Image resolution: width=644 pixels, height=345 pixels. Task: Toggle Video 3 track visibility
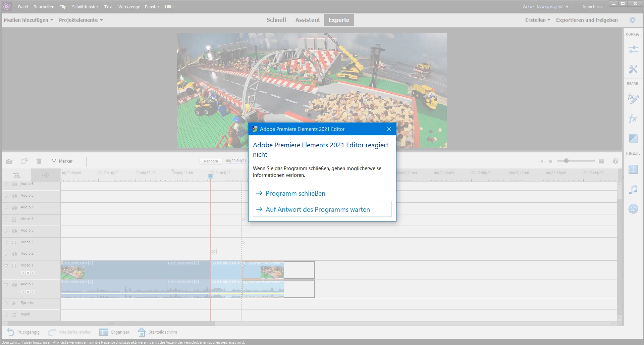14,219
